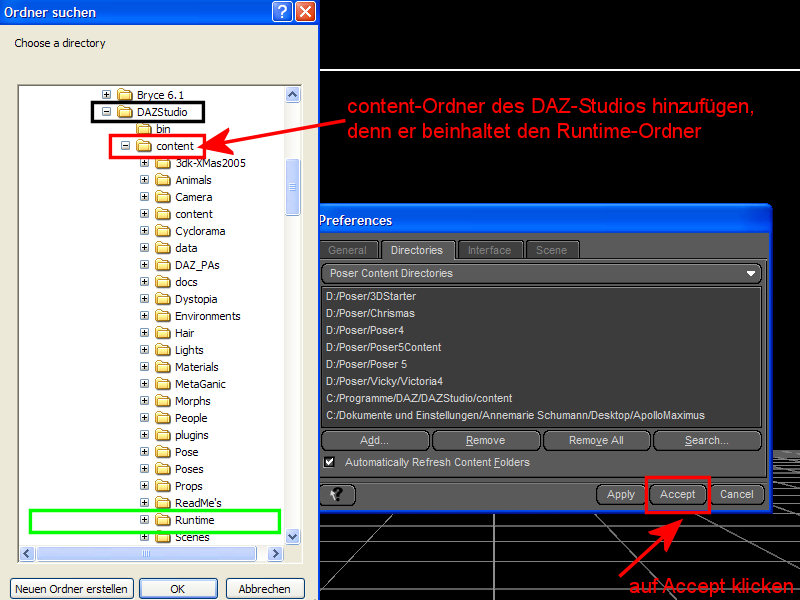This screenshot has height=600, width=800.
Task: Expand the Morphs folder node
Action: 144,401
